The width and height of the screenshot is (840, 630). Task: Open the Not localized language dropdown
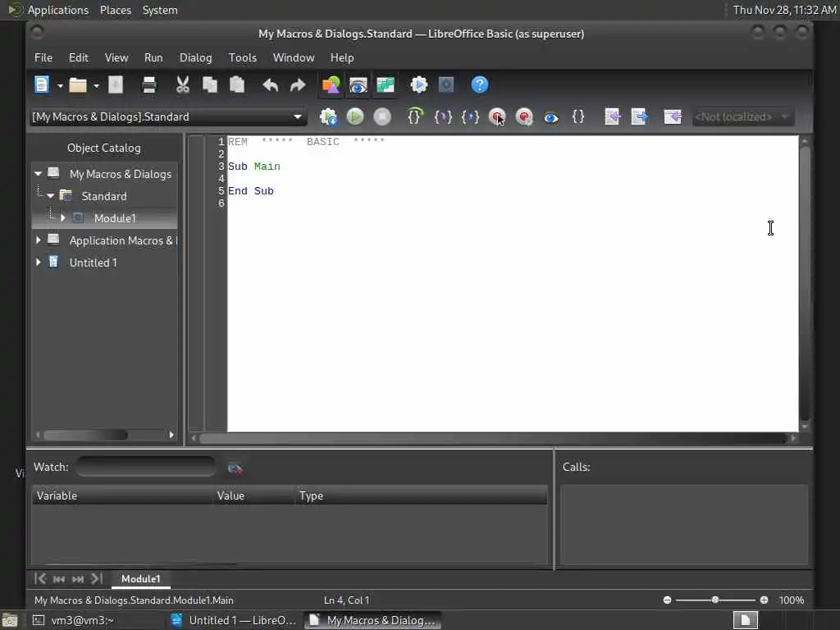742,116
